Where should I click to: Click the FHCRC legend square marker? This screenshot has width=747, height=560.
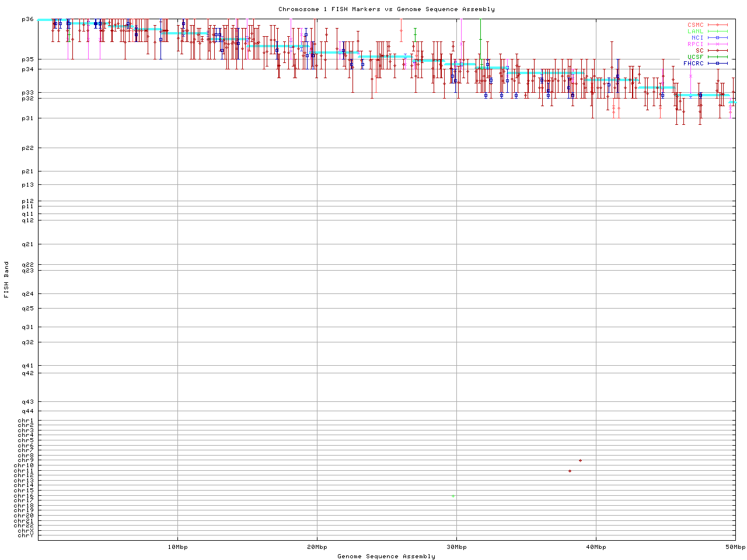tap(717, 63)
